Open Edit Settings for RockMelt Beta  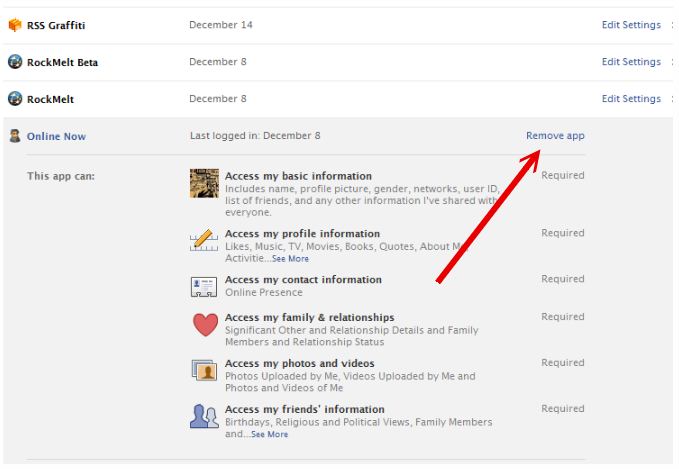(631, 62)
